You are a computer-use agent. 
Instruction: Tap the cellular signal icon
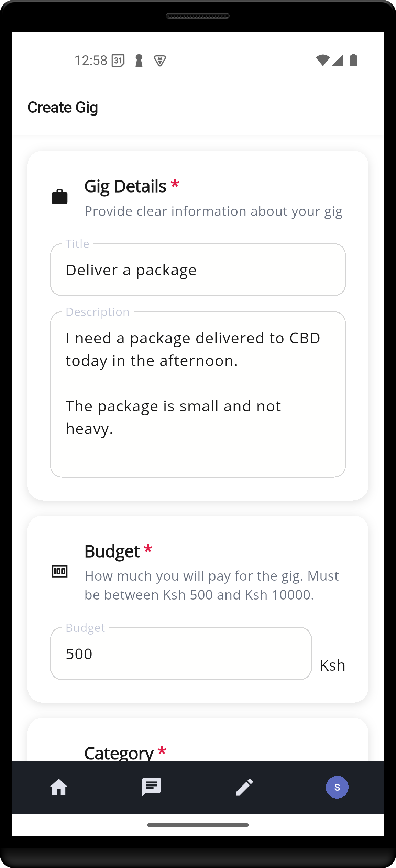click(338, 61)
